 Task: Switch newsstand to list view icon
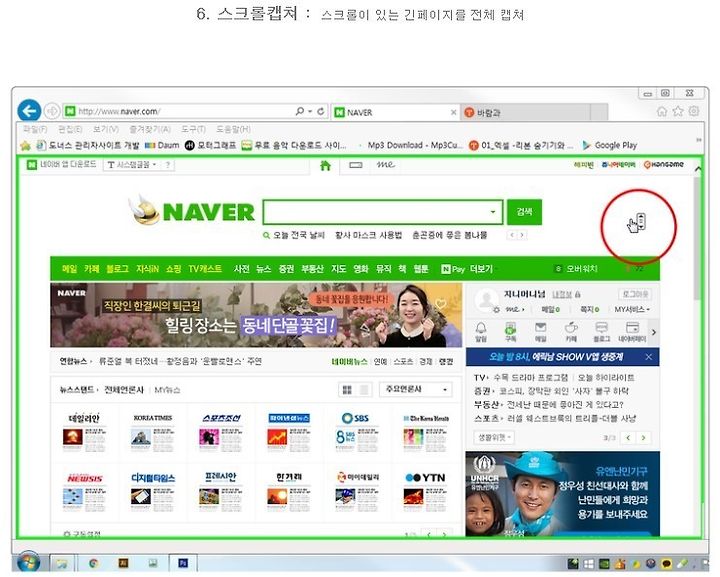tap(364, 390)
